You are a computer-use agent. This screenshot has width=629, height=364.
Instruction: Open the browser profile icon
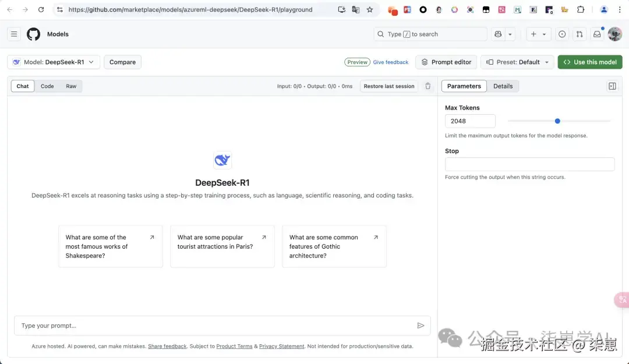[x=603, y=10]
